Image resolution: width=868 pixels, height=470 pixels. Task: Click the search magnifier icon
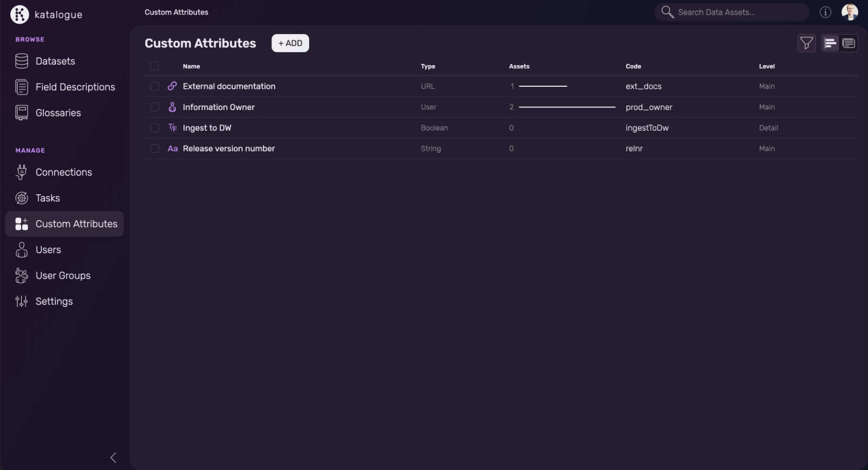click(x=667, y=12)
